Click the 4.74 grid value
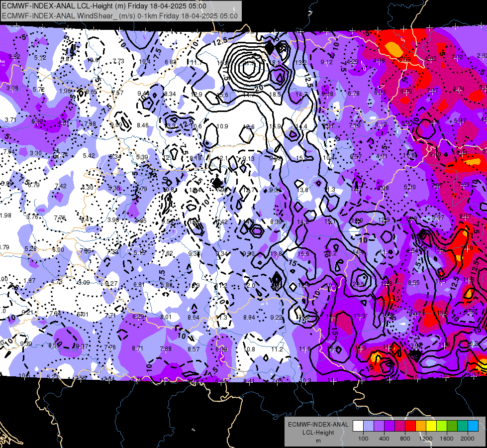Image resolution: width=487 pixels, height=448 pixels. tap(459, 89)
